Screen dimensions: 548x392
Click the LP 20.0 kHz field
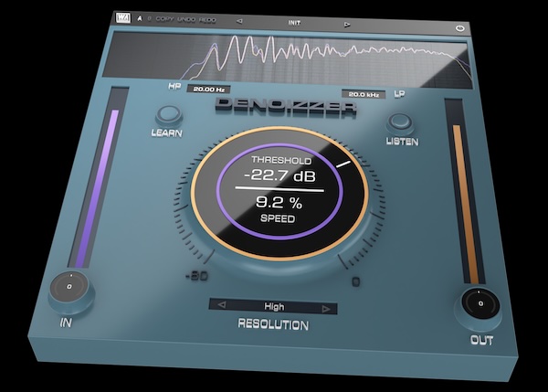[364, 94]
